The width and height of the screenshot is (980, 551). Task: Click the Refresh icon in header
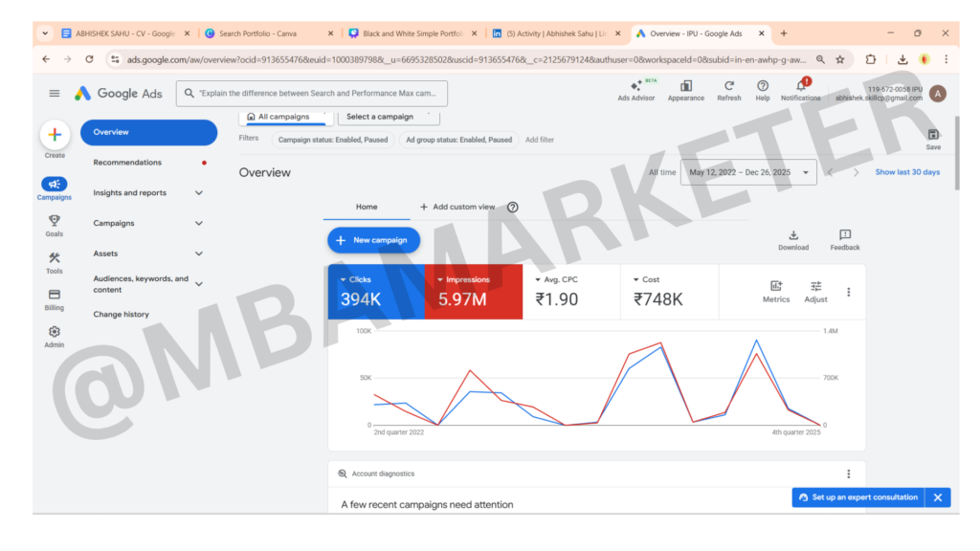[728, 86]
